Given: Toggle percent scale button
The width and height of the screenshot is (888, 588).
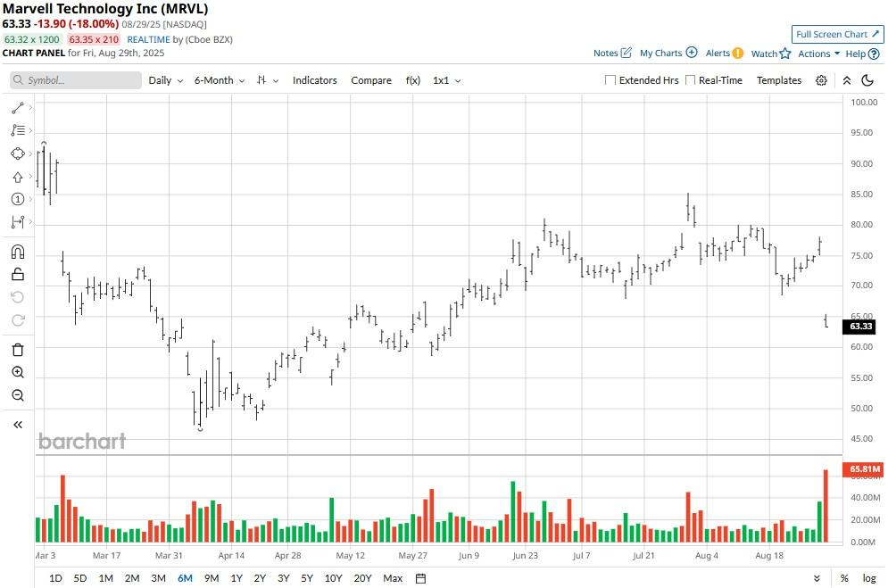Looking at the screenshot, I should pyautogui.click(x=844, y=578).
